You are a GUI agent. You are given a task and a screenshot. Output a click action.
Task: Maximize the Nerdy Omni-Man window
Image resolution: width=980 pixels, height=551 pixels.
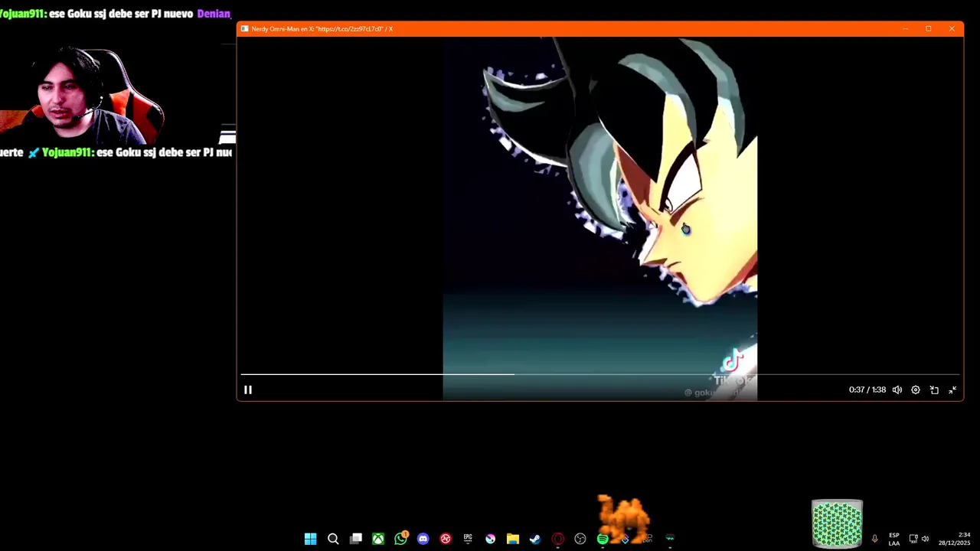pyautogui.click(x=929, y=29)
